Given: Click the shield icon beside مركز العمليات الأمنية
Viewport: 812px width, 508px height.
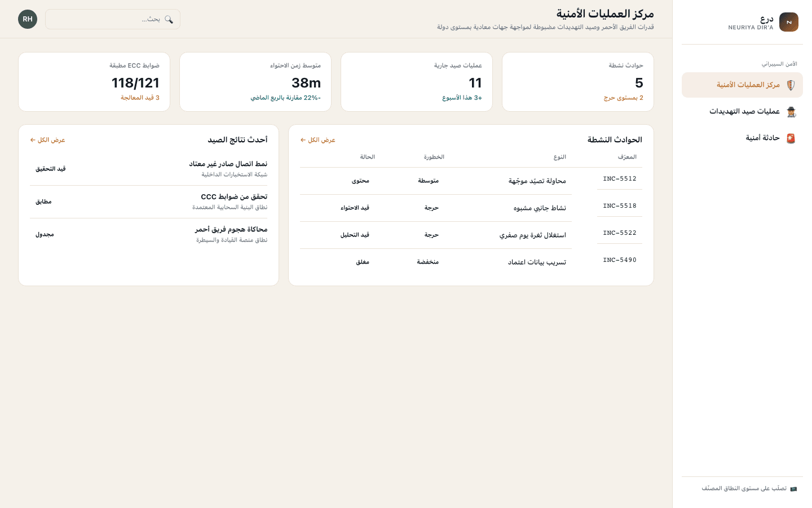Looking at the screenshot, I should click(791, 85).
